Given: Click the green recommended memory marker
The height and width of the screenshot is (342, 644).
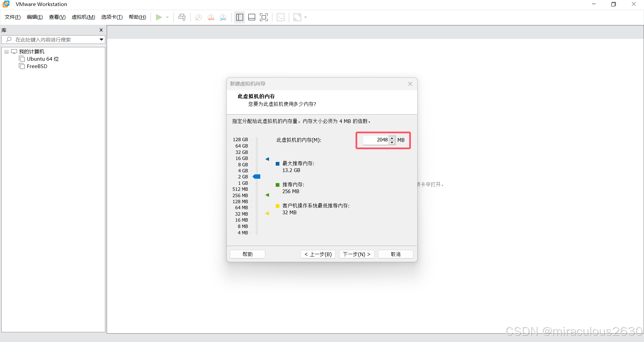Looking at the screenshot, I should tap(267, 195).
